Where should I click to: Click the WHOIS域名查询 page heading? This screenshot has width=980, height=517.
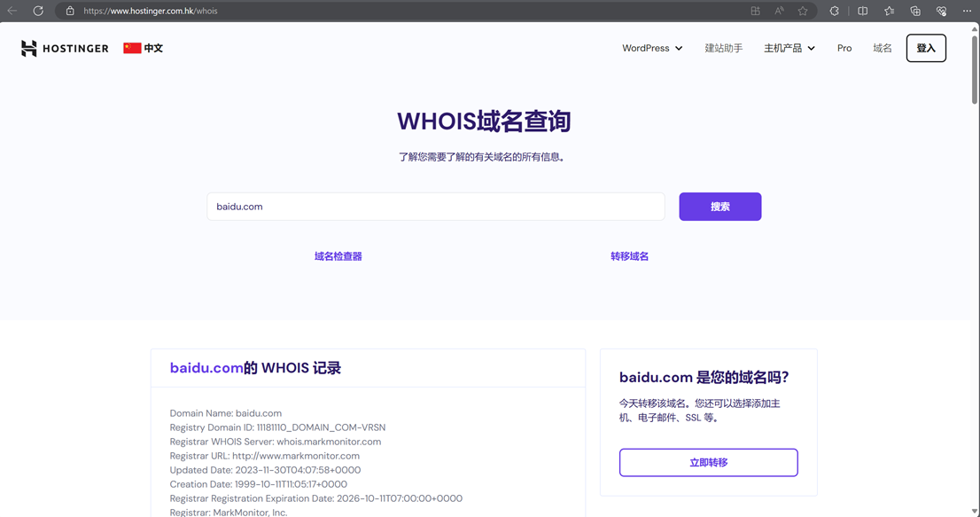coord(484,121)
